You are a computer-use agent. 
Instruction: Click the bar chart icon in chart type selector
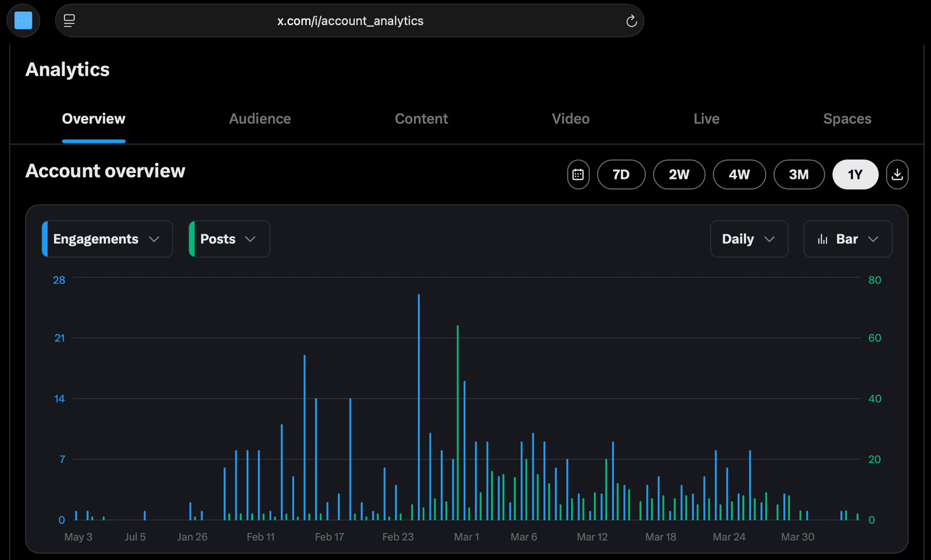[x=824, y=239]
